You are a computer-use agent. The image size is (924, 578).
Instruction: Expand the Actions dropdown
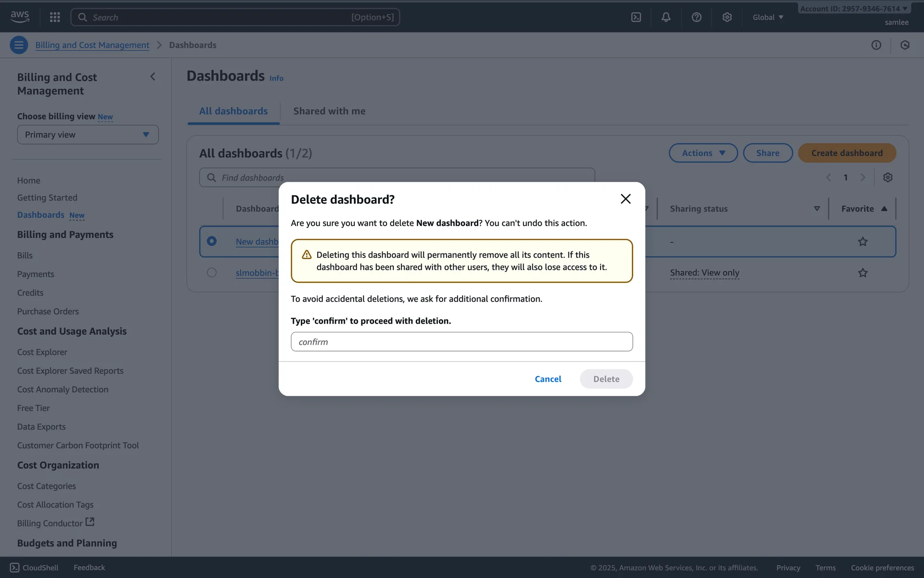[703, 153]
